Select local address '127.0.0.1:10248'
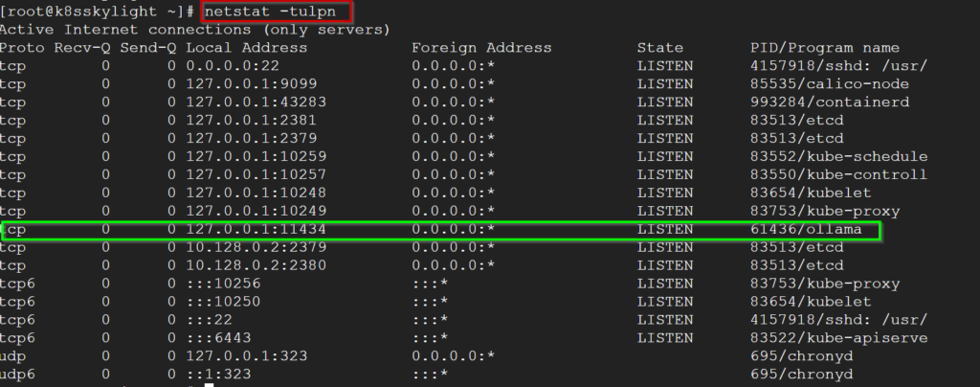Screen dimensions: 980x387 point(256,193)
